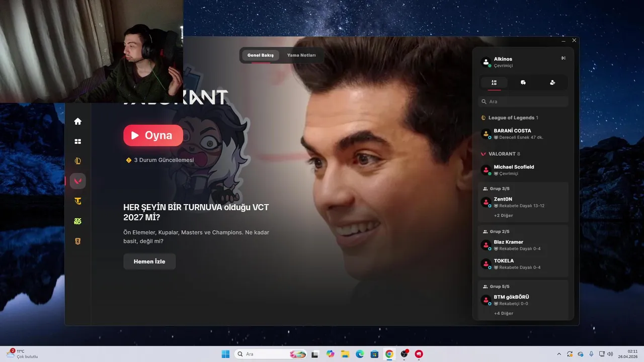644x362 pixels.
Task: Click Blaz Kramer's avatar icon
Action: pos(486,245)
